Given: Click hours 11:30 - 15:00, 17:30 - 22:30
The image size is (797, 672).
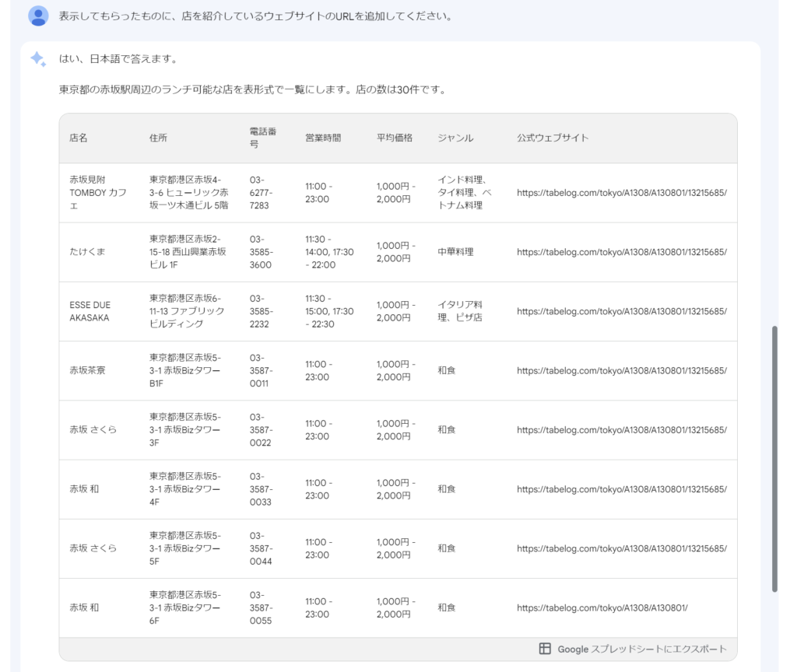Looking at the screenshot, I should [x=329, y=311].
